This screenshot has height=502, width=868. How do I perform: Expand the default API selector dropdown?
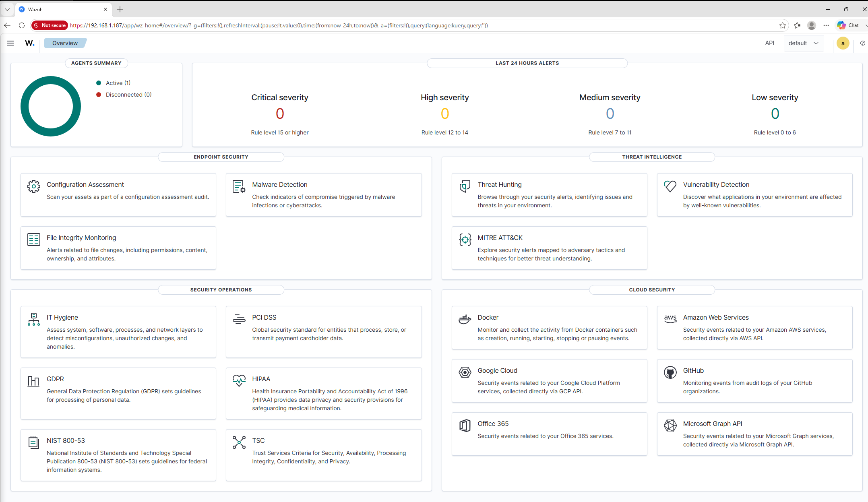pos(804,43)
